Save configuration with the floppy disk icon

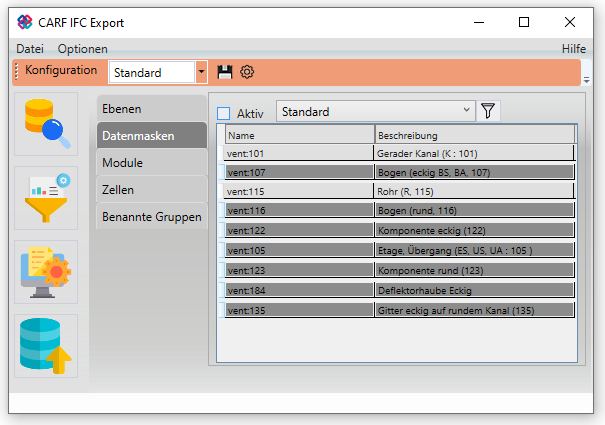(x=225, y=72)
